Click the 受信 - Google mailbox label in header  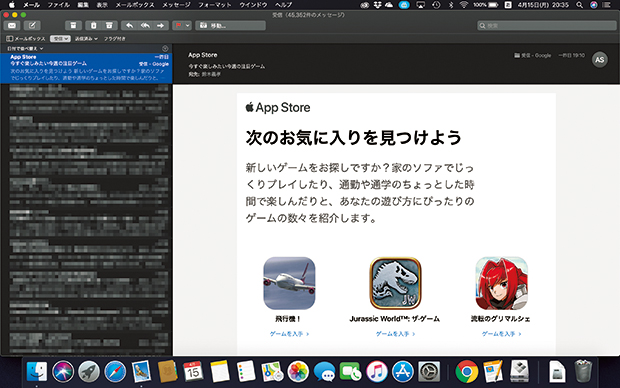point(533,55)
